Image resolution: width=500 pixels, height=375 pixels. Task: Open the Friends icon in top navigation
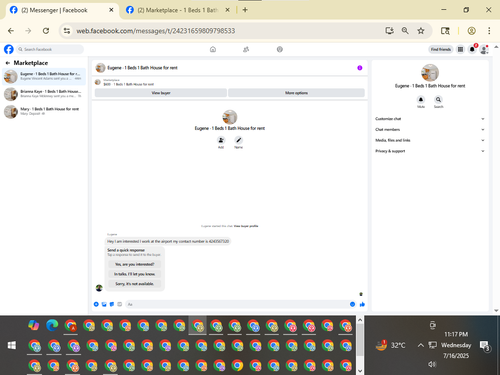246,49
